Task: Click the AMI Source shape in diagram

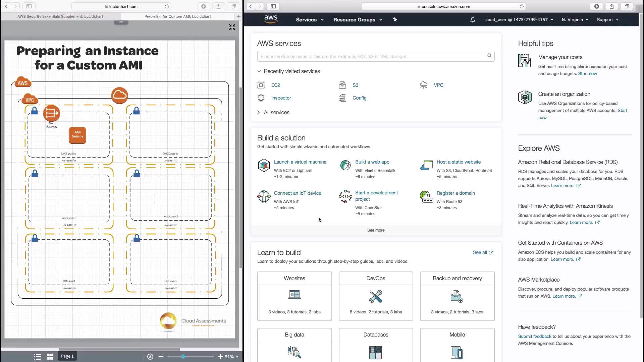Action: tap(77, 135)
